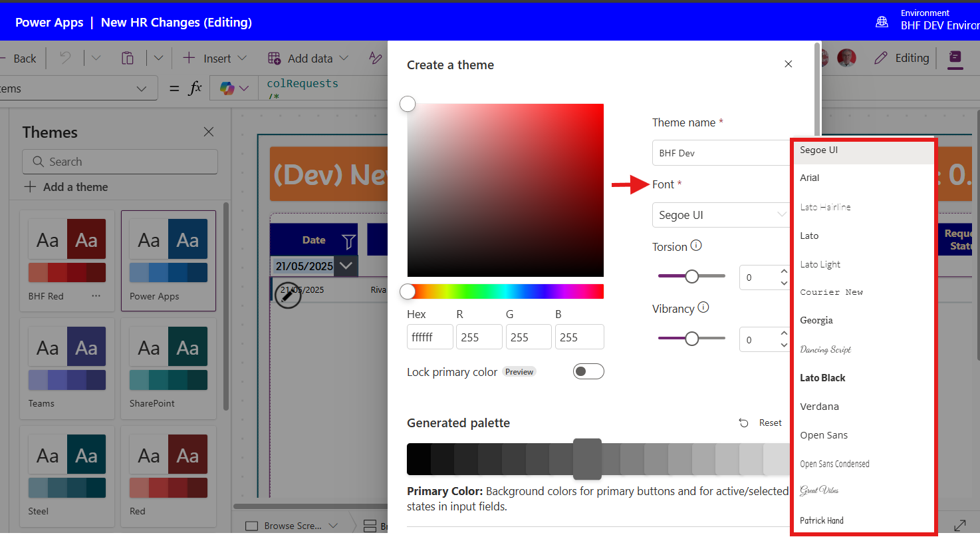
Task: Close the Themes panel
Action: click(x=209, y=132)
